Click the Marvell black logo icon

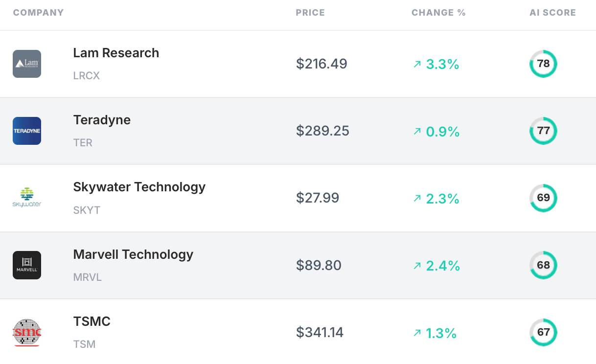(x=27, y=265)
